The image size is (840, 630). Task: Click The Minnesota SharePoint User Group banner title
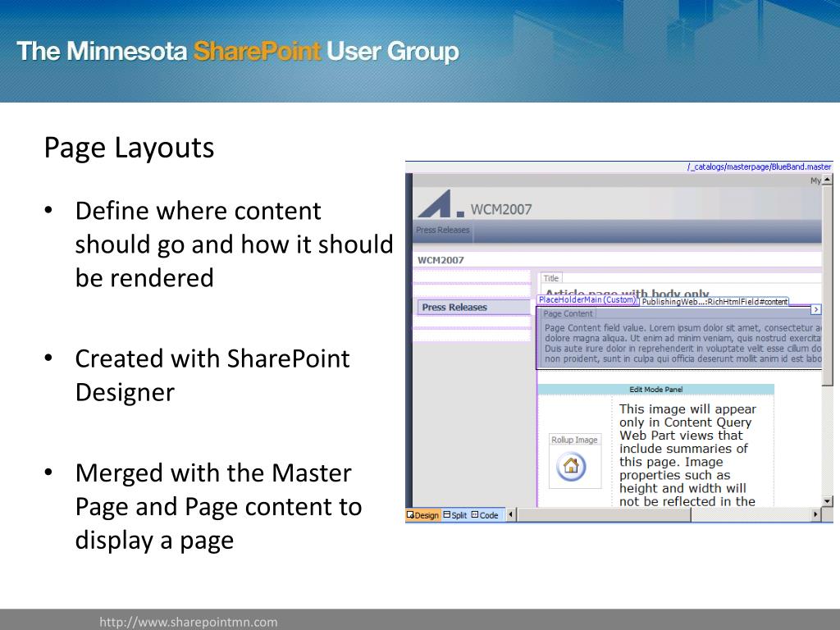238,52
